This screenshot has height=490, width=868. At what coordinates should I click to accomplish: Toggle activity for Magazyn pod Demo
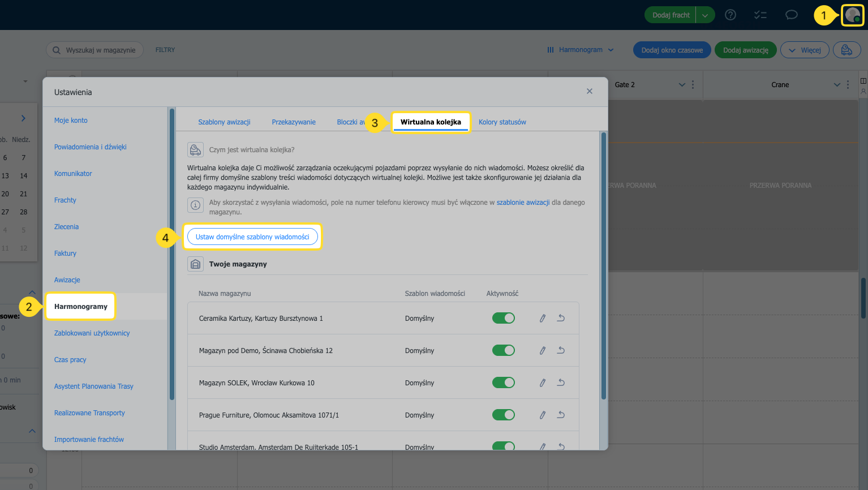pyautogui.click(x=504, y=350)
